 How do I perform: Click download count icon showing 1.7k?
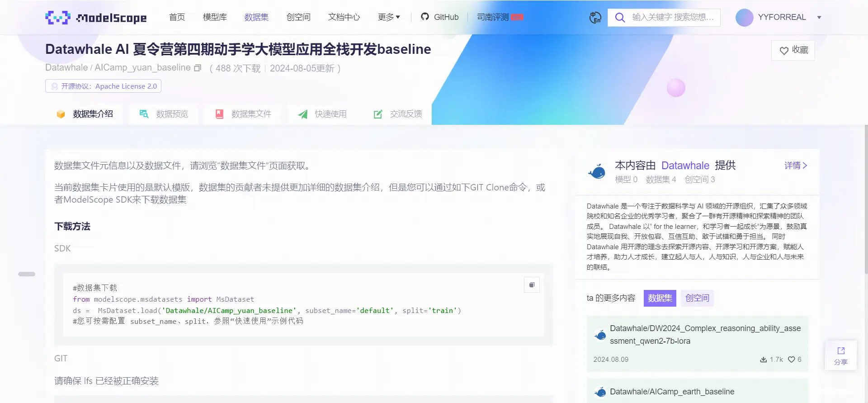coord(763,360)
